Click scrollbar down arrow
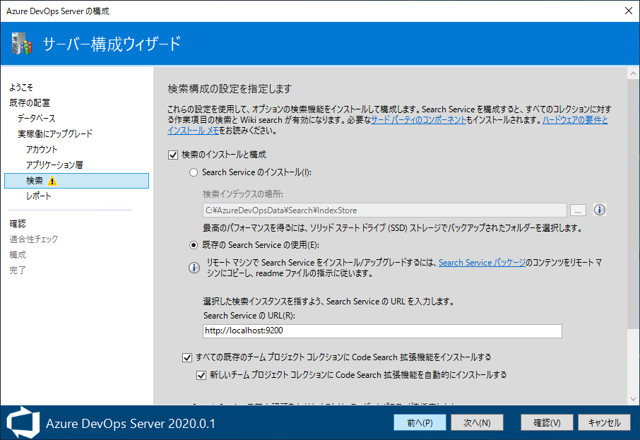This screenshot has width=640, height=440. (x=633, y=399)
